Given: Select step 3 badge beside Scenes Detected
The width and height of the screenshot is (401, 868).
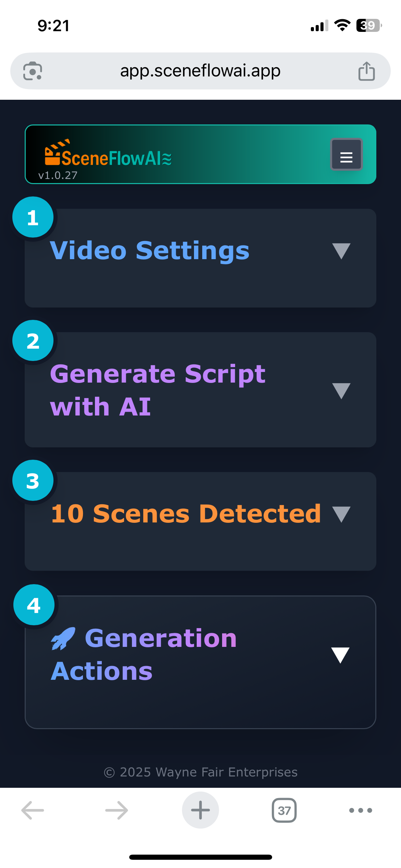Looking at the screenshot, I should tap(33, 481).
